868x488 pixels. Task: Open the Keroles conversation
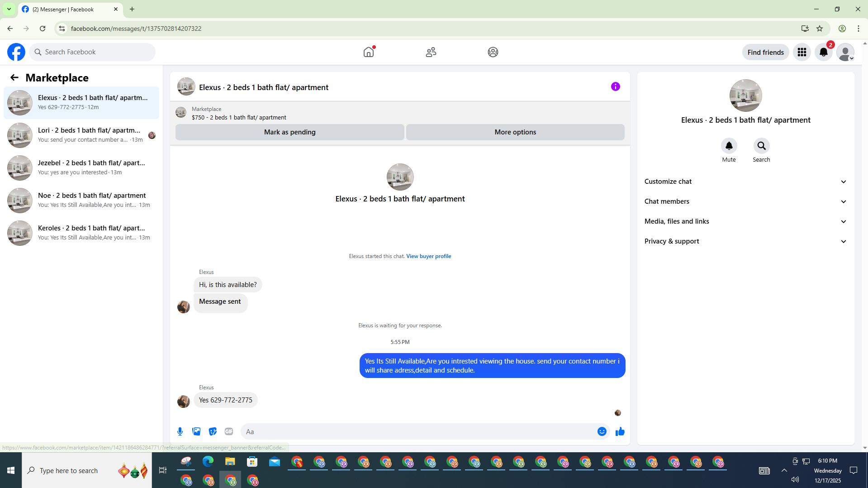81,233
